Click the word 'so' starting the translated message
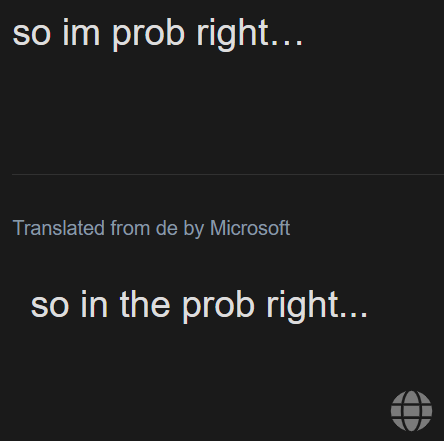Screen dimensions: 444x441 50,307
